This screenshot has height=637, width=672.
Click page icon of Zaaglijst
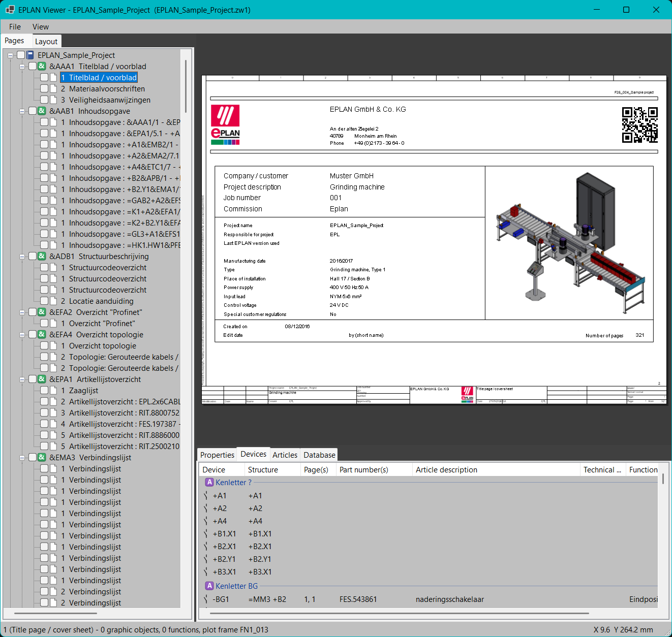pos(53,390)
